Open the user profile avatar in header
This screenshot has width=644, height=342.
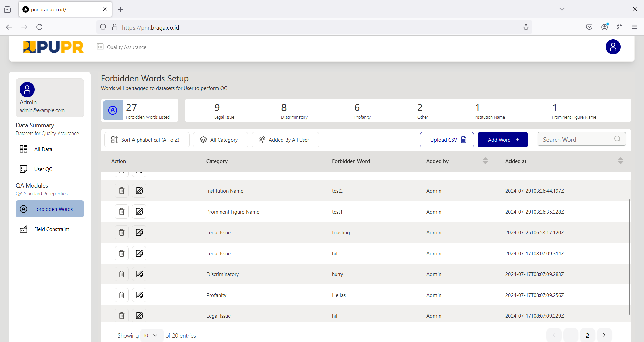pyautogui.click(x=613, y=47)
